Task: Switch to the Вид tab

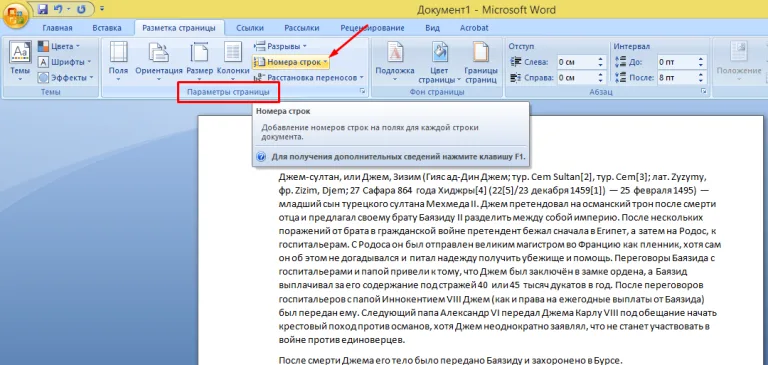Action: click(432, 28)
